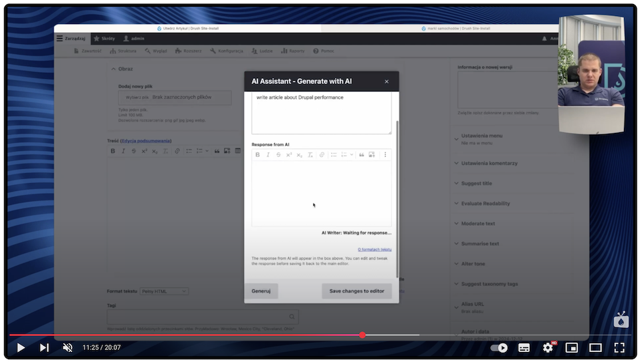This screenshot has width=642, height=364.
Task: Click the Tagi input field
Action: click(203, 317)
